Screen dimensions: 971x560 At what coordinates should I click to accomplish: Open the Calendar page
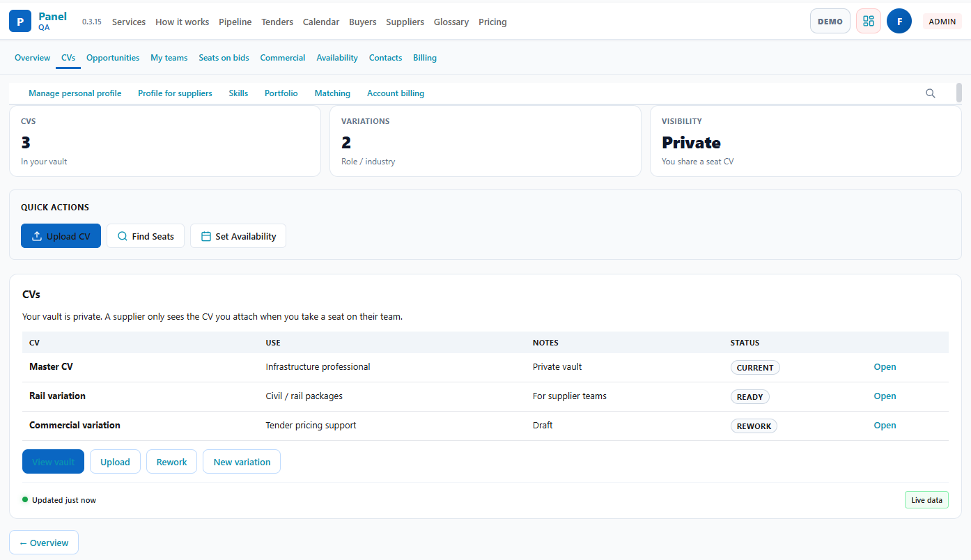321,22
